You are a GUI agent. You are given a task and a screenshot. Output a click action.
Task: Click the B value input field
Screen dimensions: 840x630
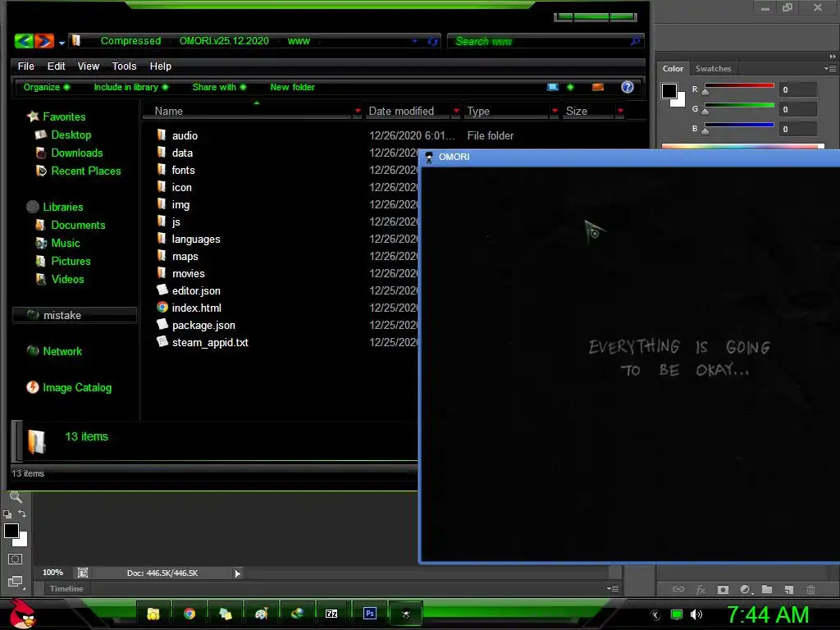pyautogui.click(x=798, y=129)
